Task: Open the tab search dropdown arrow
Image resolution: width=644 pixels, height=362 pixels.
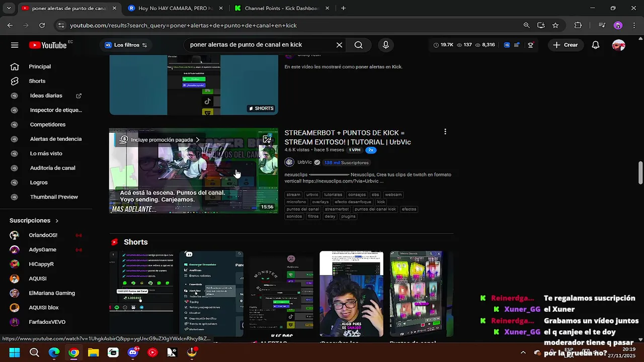Action: pyautogui.click(x=9, y=8)
